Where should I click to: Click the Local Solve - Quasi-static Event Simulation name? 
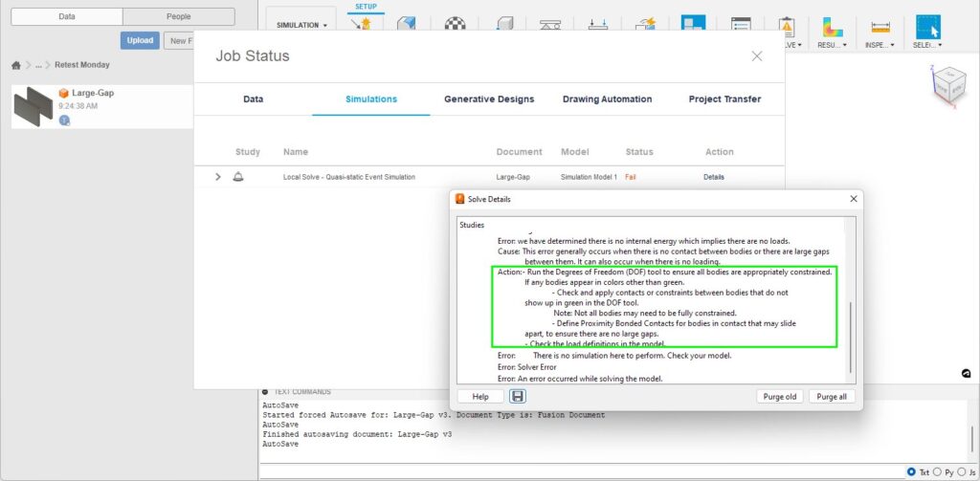(348, 178)
